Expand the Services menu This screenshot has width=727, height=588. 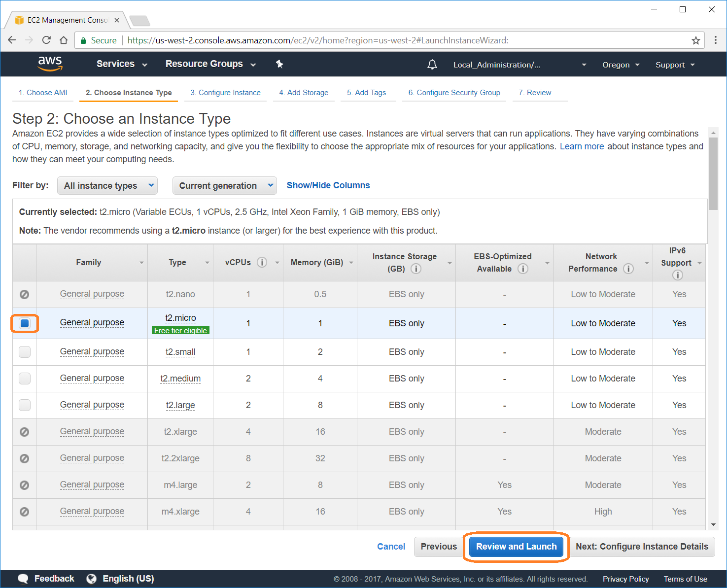(122, 64)
